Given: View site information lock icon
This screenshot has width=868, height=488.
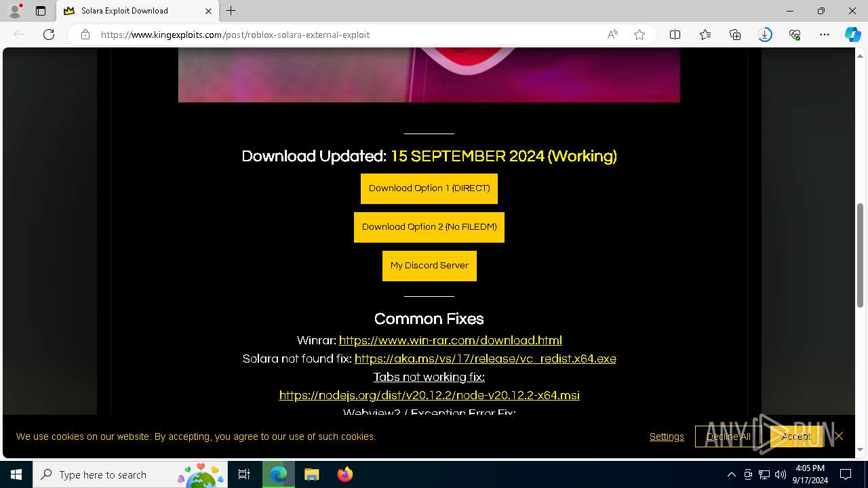Looking at the screenshot, I should coord(85,35).
